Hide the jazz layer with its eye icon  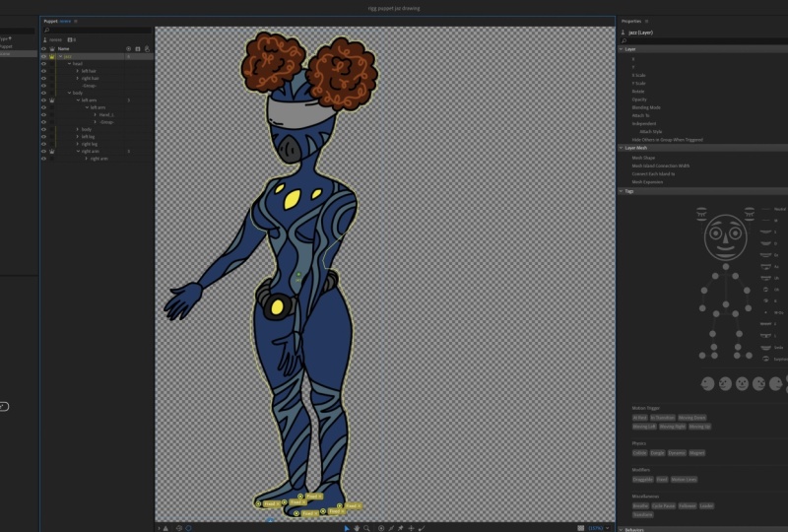(x=43, y=57)
